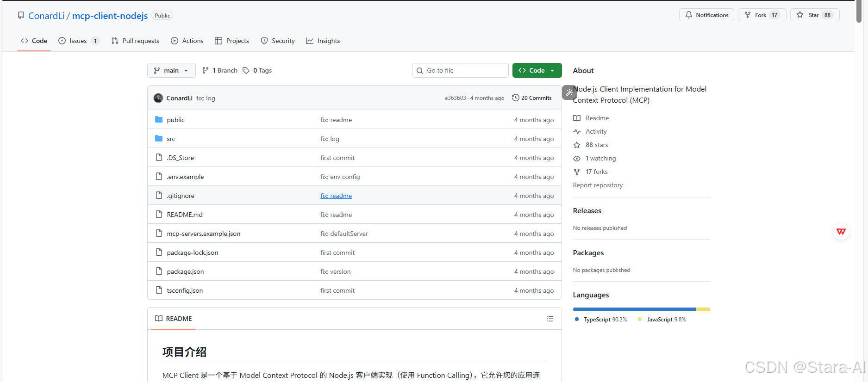Open the ConardLi owner profile link
The height and width of the screenshot is (382, 868).
[x=46, y=16]
